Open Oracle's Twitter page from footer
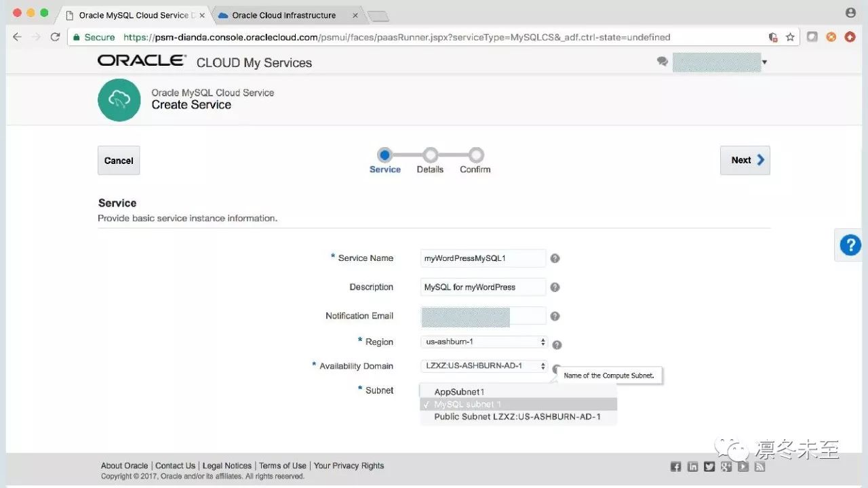Screen dimensions: 868x488 pos(709,466)
